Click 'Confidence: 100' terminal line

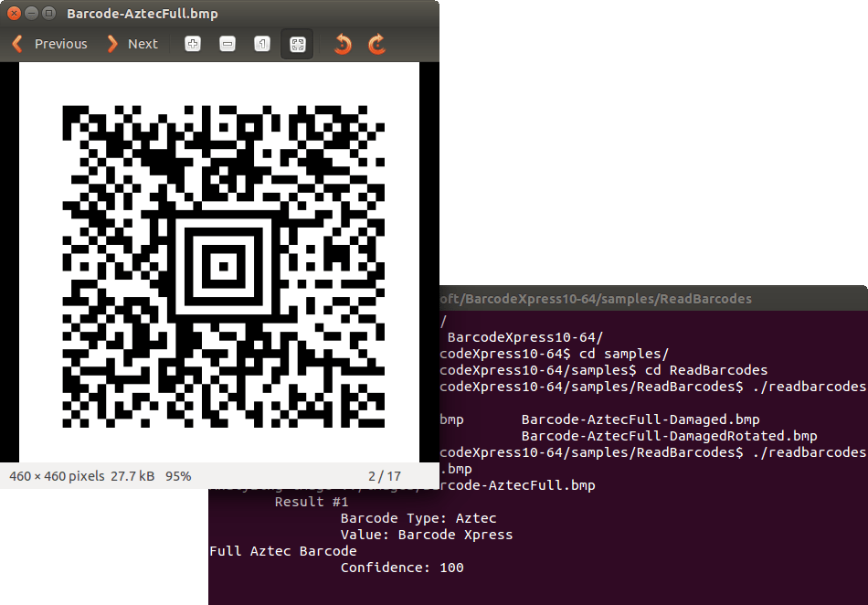[x=402, y=568]
